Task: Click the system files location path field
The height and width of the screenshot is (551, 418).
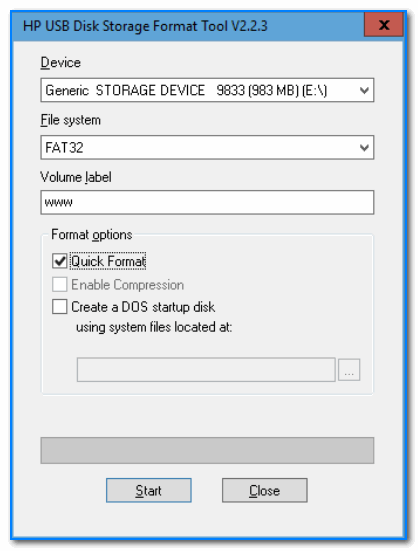Action: (x=206, y=370)
